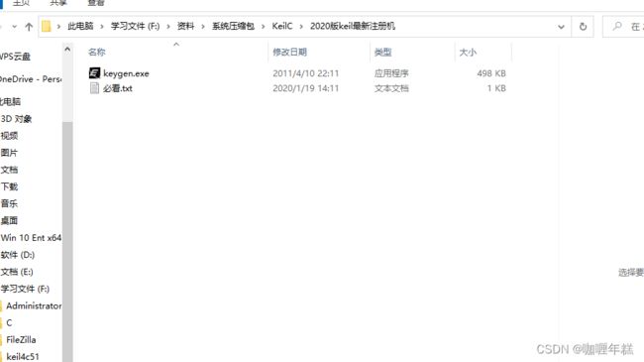This screenshot has height=362, width=644.
Task: Click 2020版keil最新注册机 breadcrumb segment
Action: 353,27
